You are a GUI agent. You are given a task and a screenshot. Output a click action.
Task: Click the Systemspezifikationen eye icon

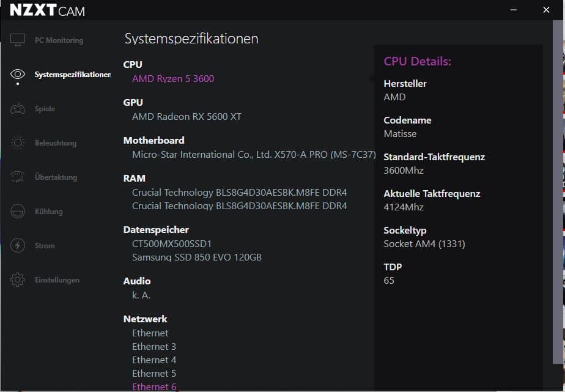pyautogui.click(x=18, y=75)
